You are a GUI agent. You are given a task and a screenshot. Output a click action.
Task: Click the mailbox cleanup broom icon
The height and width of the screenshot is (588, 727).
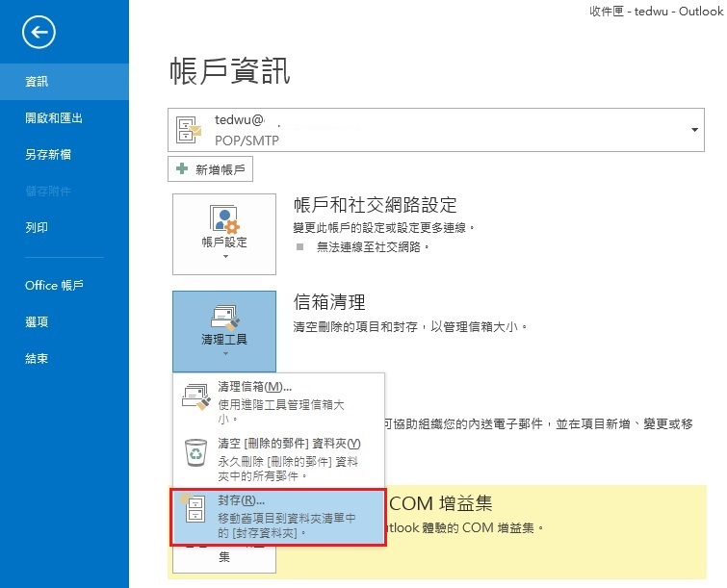click(225, 318)
